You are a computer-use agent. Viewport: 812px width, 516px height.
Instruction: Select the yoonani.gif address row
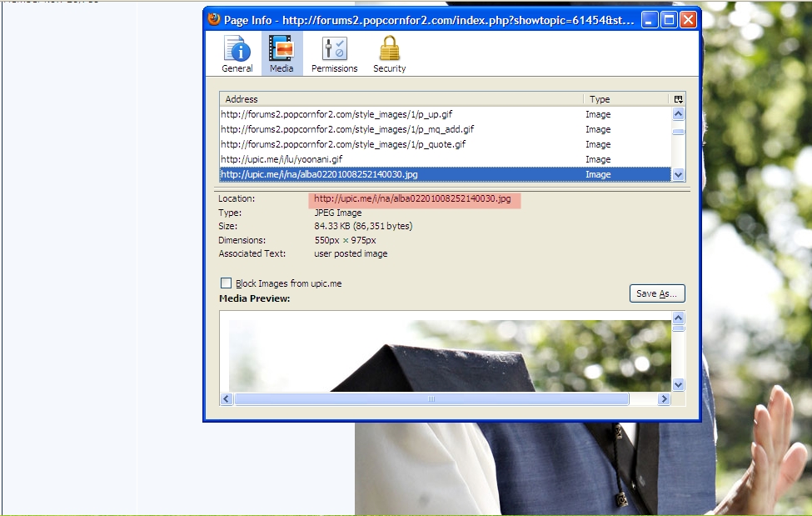(446, 159)
